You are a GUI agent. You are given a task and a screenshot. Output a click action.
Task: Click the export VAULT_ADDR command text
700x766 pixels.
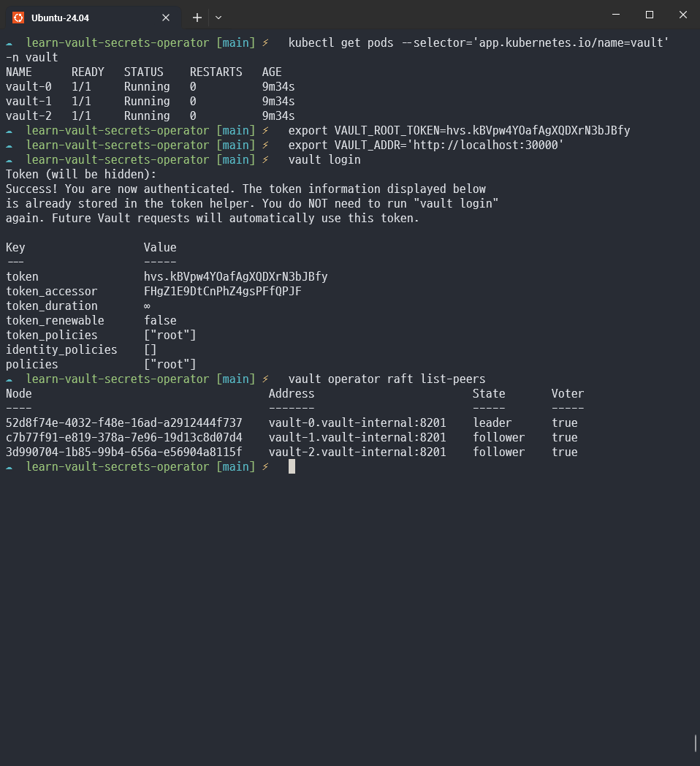pyautogui.click(x=426, y=145)
